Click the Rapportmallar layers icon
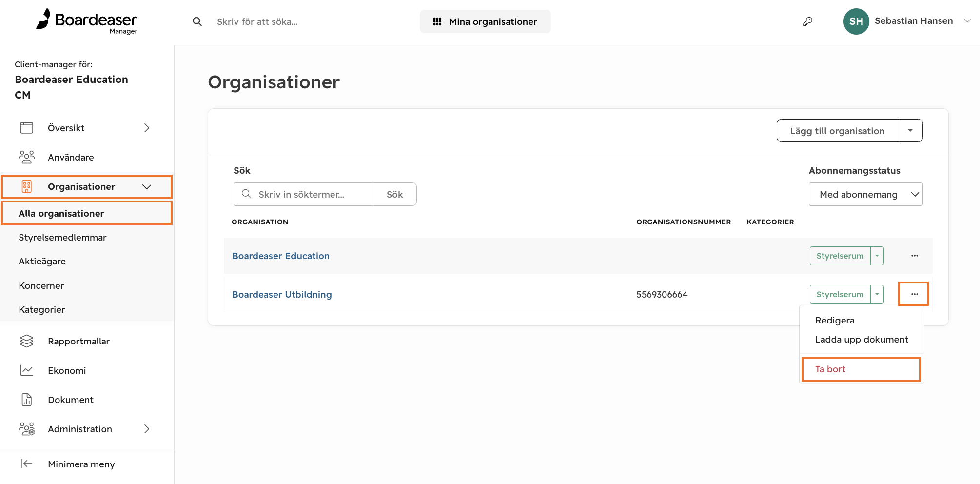The image size is (980, 484). (x=26, y=341)
